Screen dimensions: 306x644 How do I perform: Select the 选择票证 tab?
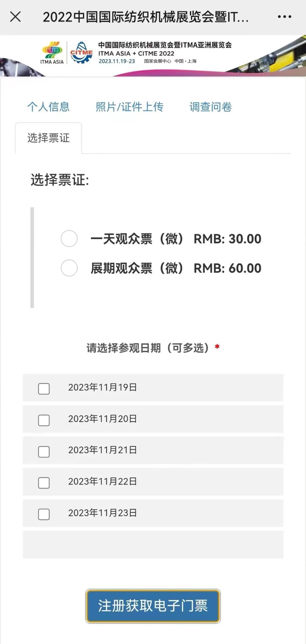(48, 138)
